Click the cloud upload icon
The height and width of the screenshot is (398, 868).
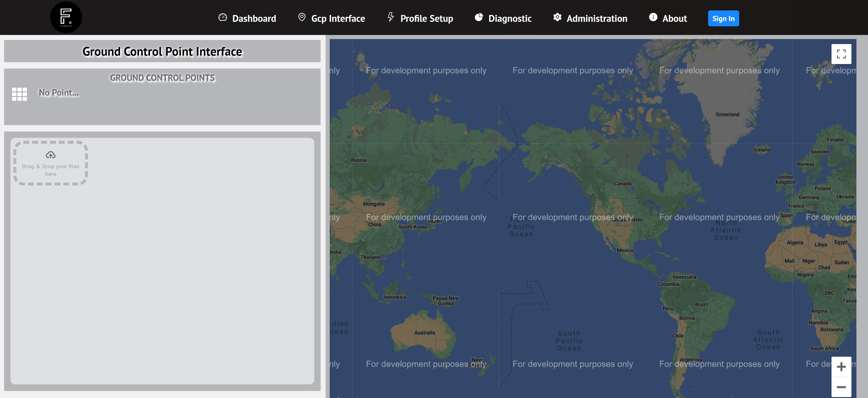click(51, 155)
